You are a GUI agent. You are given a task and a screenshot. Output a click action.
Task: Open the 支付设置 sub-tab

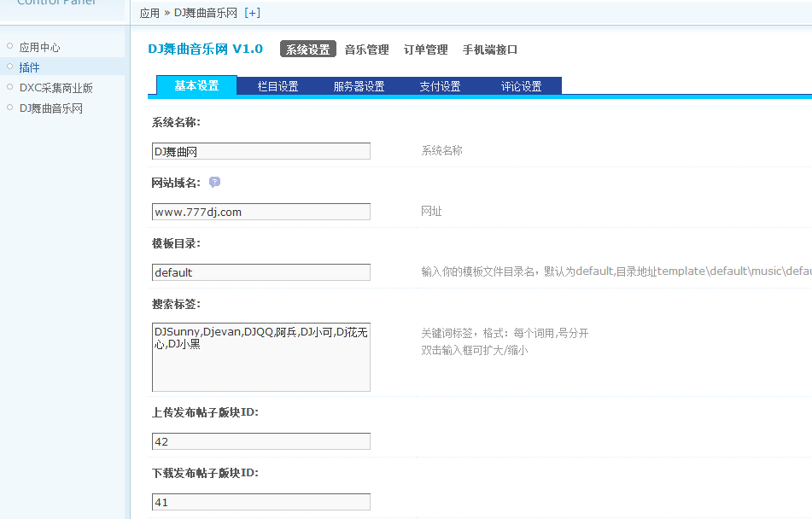tap(441, 85)
